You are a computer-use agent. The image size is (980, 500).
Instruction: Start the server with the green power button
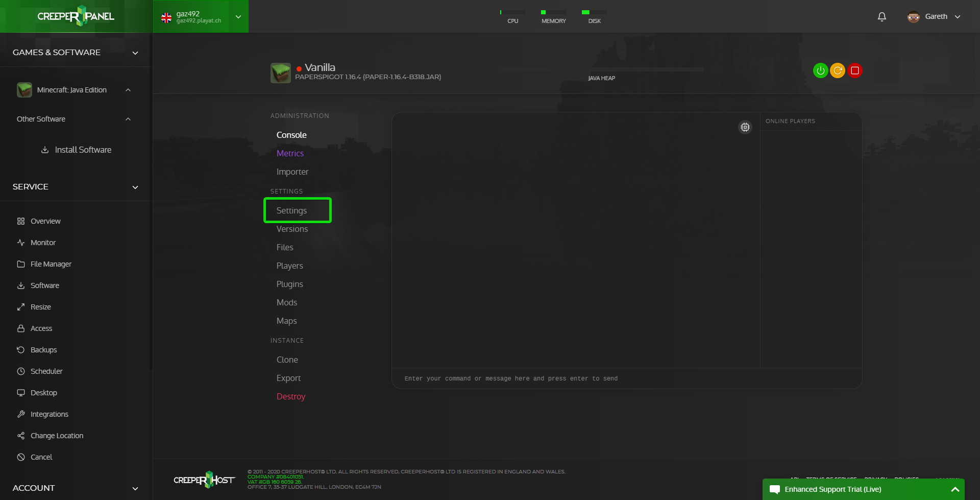820,70
